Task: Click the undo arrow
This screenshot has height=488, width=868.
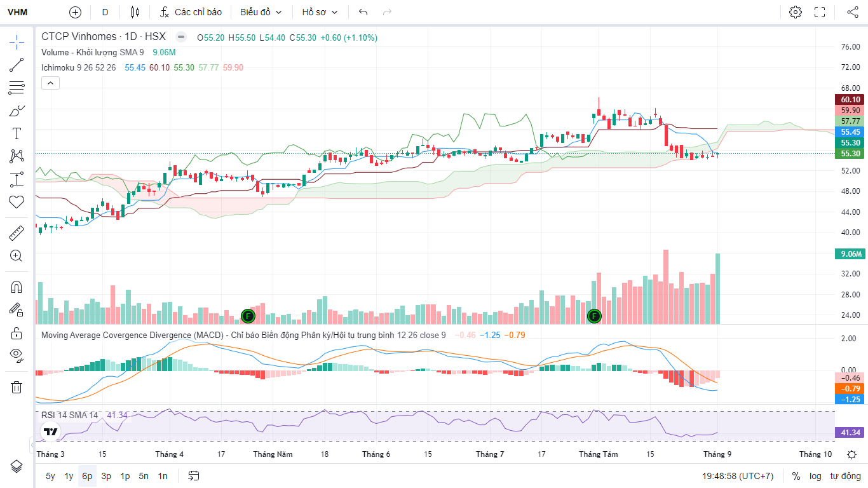Action: click(363, 12)
